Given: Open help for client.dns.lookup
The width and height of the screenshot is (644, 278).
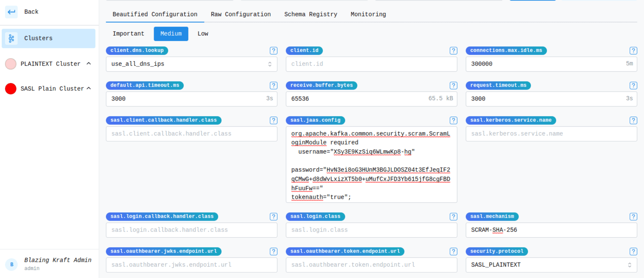Looking at the screenshot, I should click(273, 50).
